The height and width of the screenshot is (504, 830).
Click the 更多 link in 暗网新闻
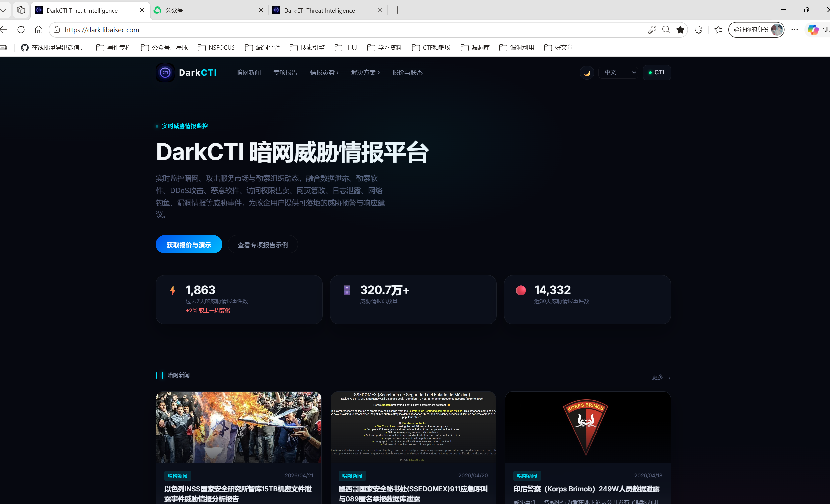click(x=661, y=377)
